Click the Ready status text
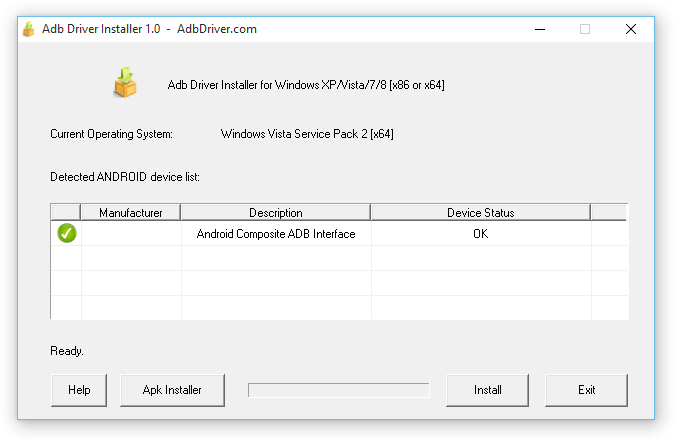 point(67,351)
